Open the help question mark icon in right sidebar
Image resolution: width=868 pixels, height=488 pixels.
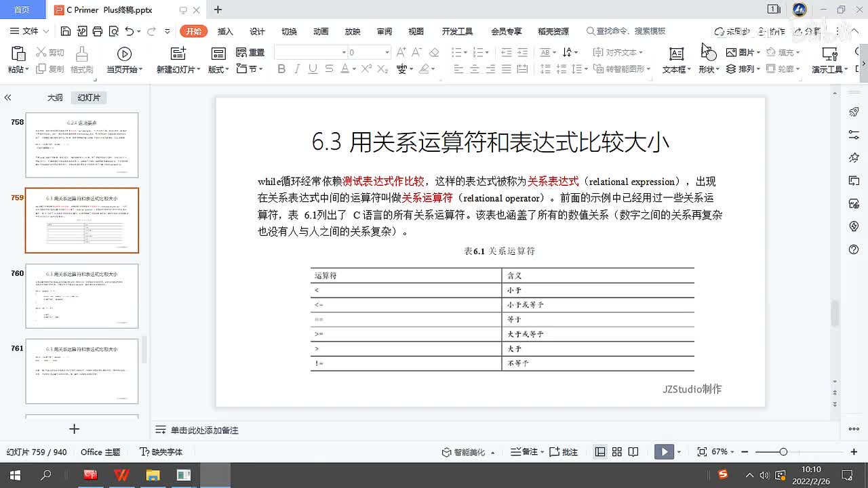pyautogui.click(x=854, y=249)
